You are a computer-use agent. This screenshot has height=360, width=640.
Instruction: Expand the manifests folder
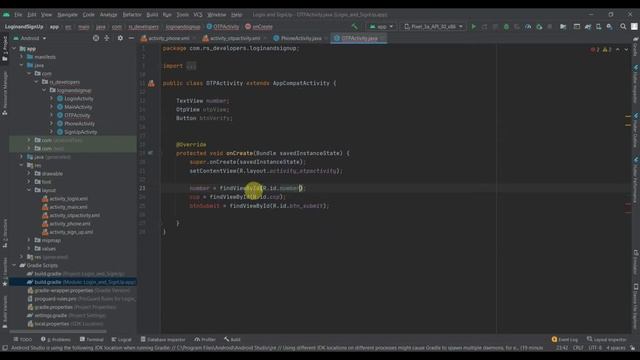click(x=22, y=57)
